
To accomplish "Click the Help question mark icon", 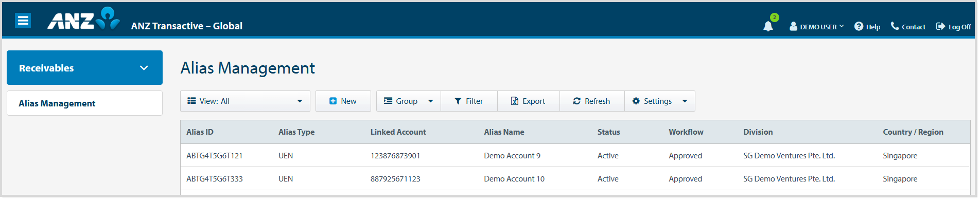I will pos(859,26).
